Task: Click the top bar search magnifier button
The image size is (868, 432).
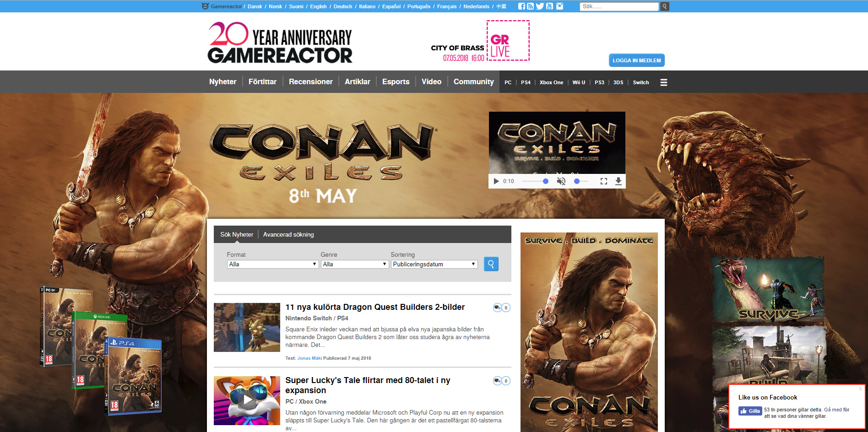Action: click(664, 6)
